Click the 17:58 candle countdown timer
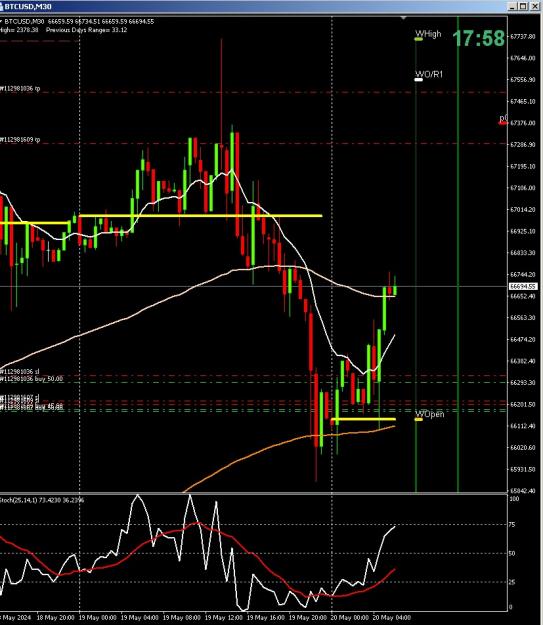Viewport: 543px width, 625px height. [478, 38]
